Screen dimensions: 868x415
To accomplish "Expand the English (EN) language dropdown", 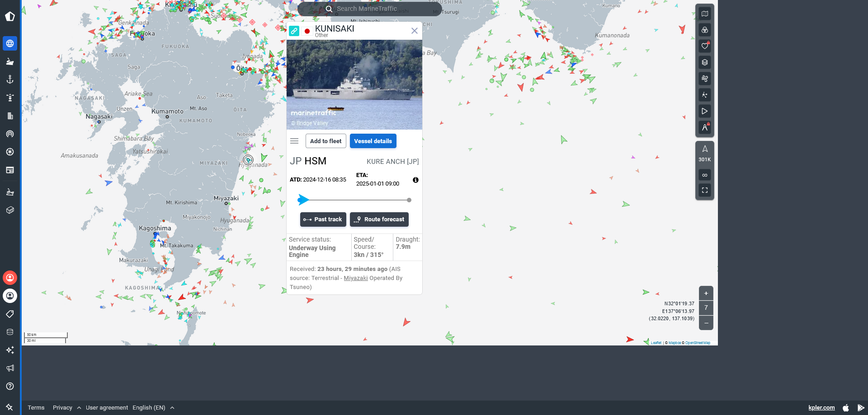I will click(x=153, y=408).
